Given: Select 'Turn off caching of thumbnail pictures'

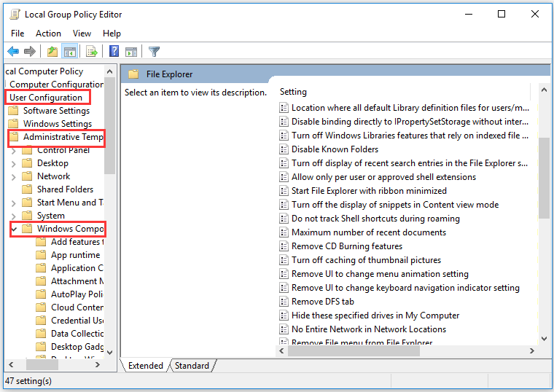Looking at the screenshot, I should pos(366,260).
